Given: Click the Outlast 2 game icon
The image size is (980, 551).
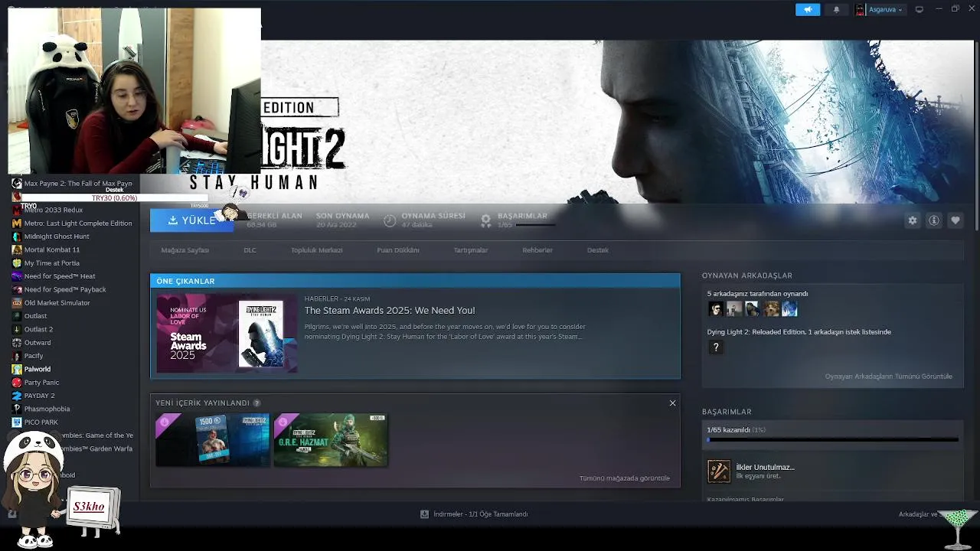Looking at the screenshot, I should point(17,329).
